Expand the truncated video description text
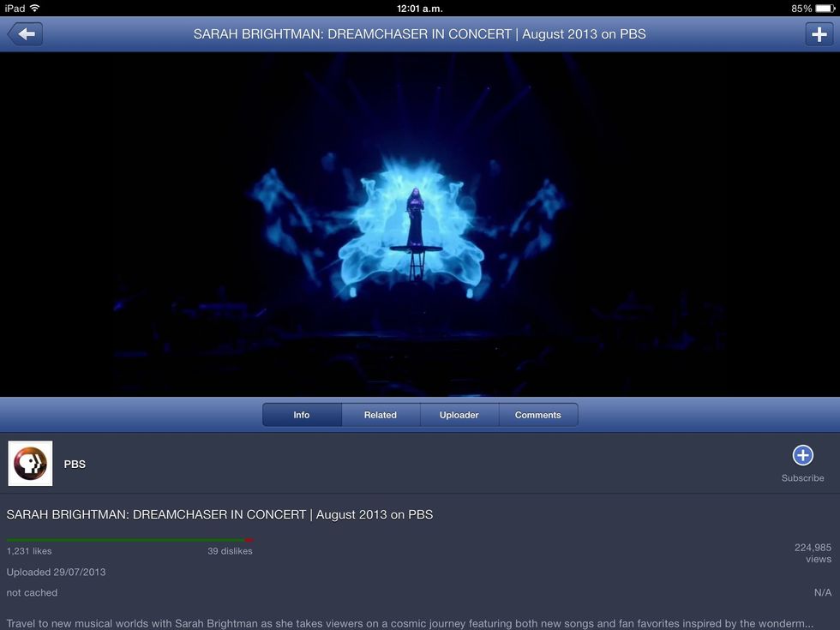This screenshot has height=630, width=840. click(410, 623)
